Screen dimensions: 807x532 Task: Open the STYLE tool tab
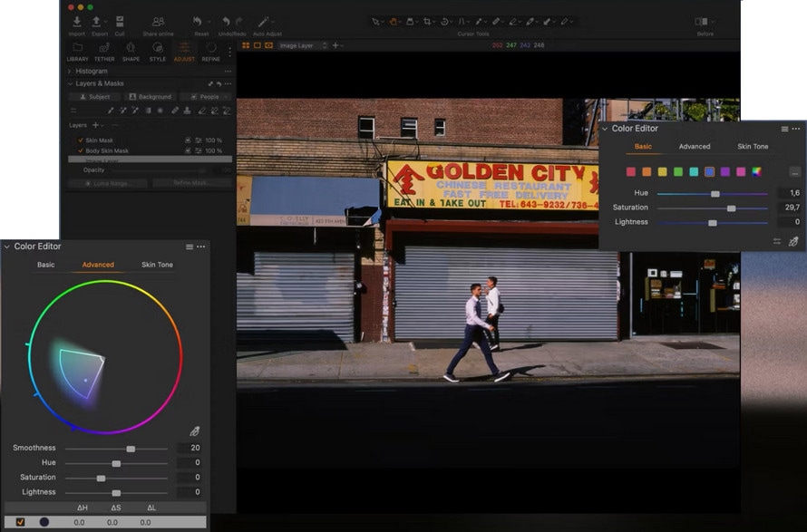pyautogui.click(x=158, y=52)
